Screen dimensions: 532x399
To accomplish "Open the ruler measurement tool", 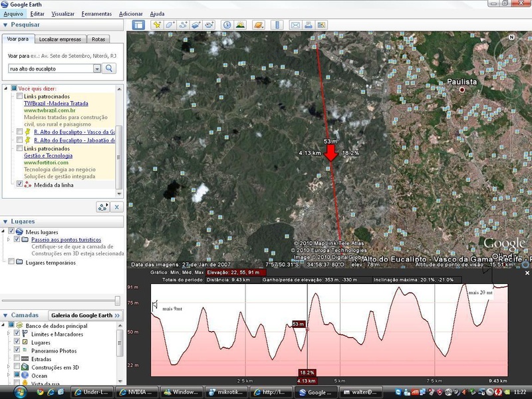I will (276, 25).
